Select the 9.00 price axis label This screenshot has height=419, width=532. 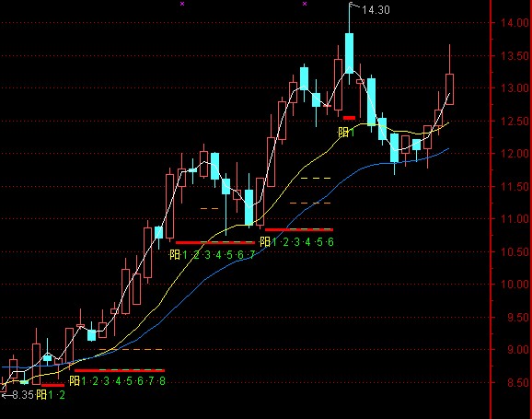coord(518,350)
